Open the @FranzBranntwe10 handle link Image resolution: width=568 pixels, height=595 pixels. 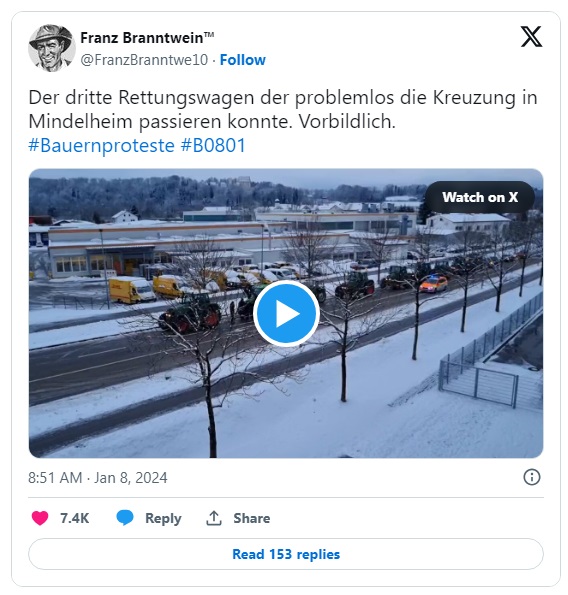[144, 60]
